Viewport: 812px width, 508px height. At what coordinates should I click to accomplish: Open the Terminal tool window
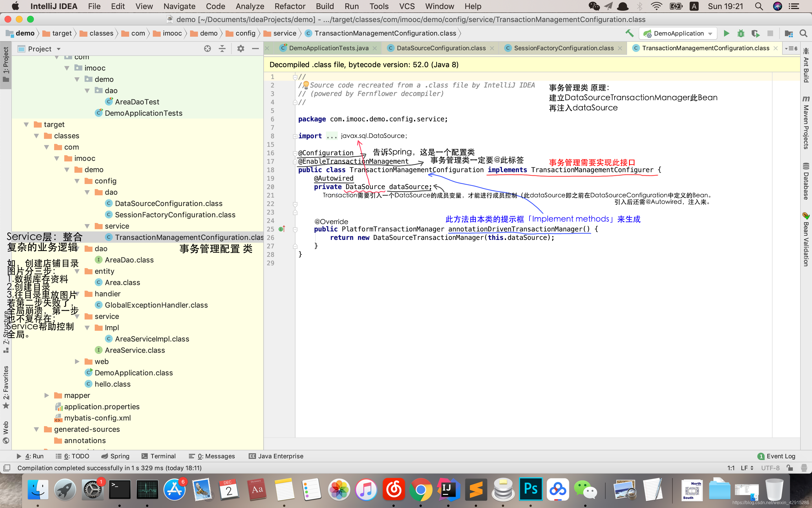click(x=158, y=456)
